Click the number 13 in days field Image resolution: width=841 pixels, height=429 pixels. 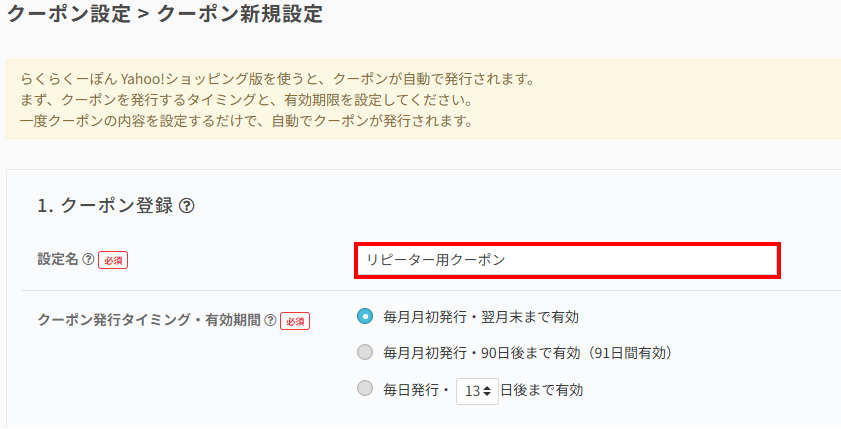471,390
